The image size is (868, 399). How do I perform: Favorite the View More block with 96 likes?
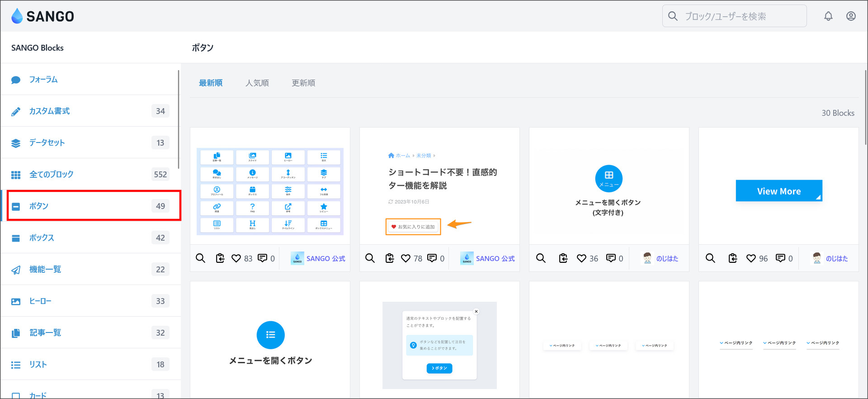point(751,258)
